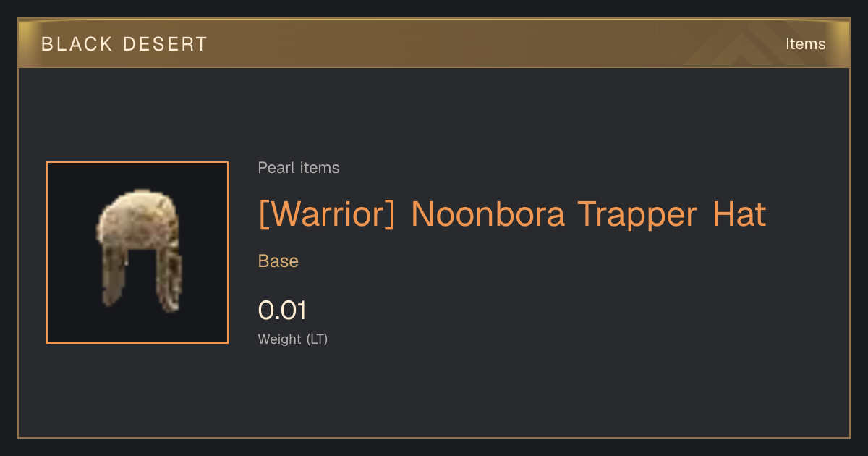Click the gold header banner background
This screenshot has height=456, width=868.
(434, 43)
